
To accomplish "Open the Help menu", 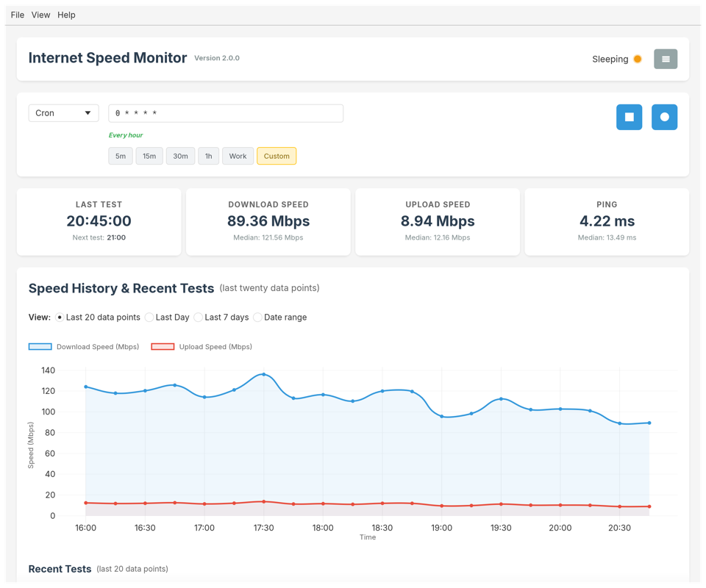I will 66,15.
